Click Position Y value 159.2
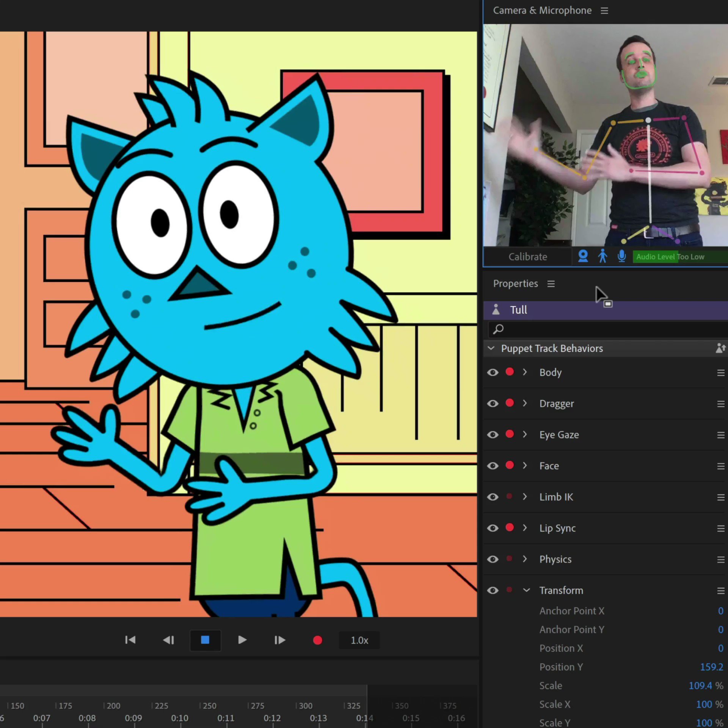The image size is (728, 728). 711,667
